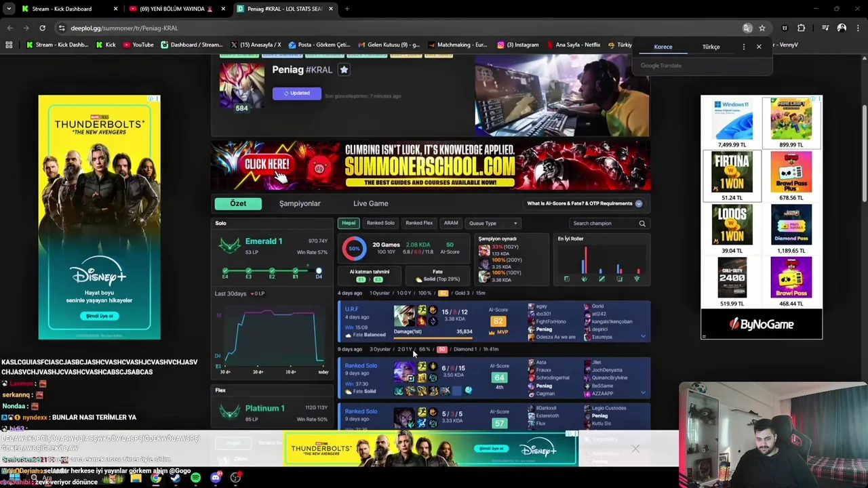Open the Disney+ Thunderbolts ad signup button
This screenshot has width=868, height=488.
pyautogui.click(x=99, y=316)
